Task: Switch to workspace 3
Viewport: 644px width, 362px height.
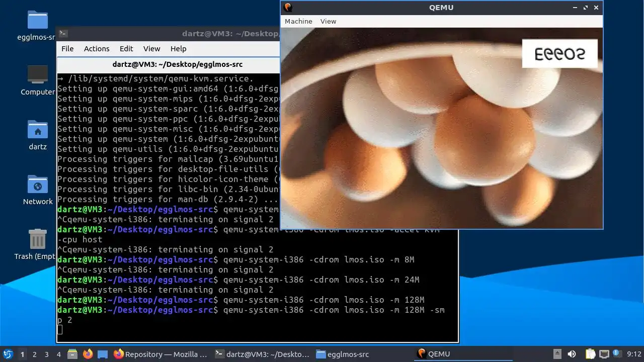Action: coord(46,354)
